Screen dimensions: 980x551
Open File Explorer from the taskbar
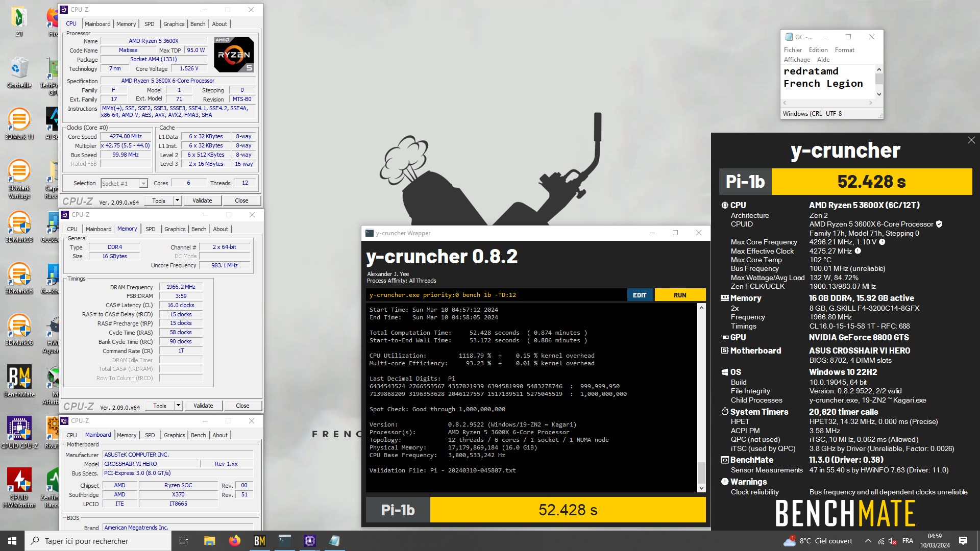(x=209, y=541)
